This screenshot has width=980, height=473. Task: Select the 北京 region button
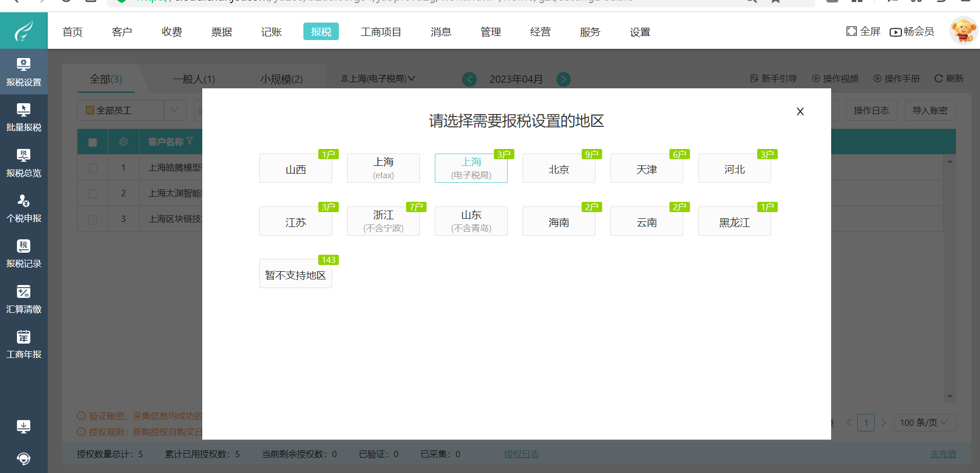coord(559,169)
